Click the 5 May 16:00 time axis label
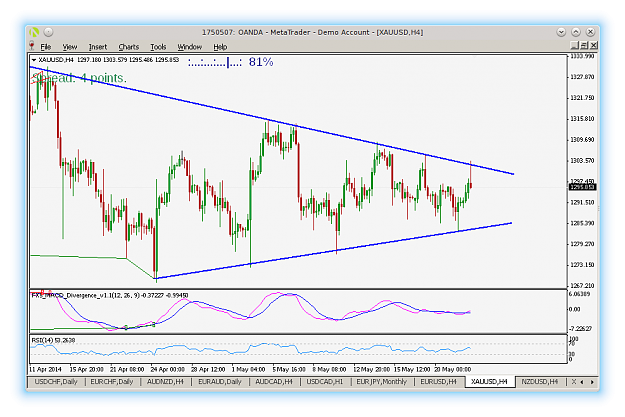This screenshot has width=625, height=417. (289, 370)
